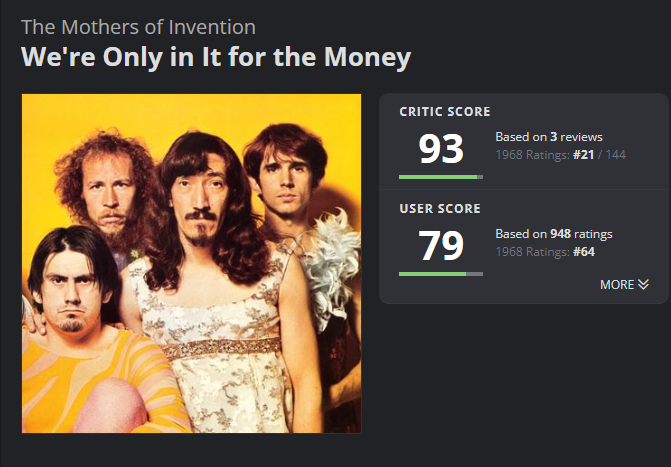The height and width of the screenshot is (467, 671).
Task: Click the USER SCORE heading
Action: [440, 209]
